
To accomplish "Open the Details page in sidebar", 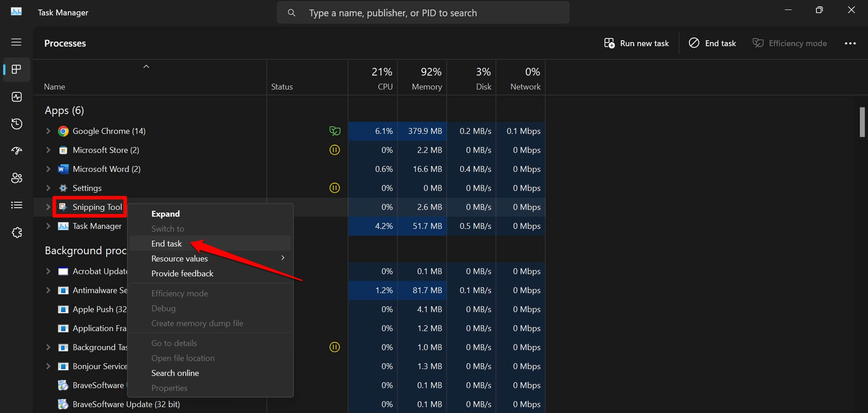I will 17,205.
